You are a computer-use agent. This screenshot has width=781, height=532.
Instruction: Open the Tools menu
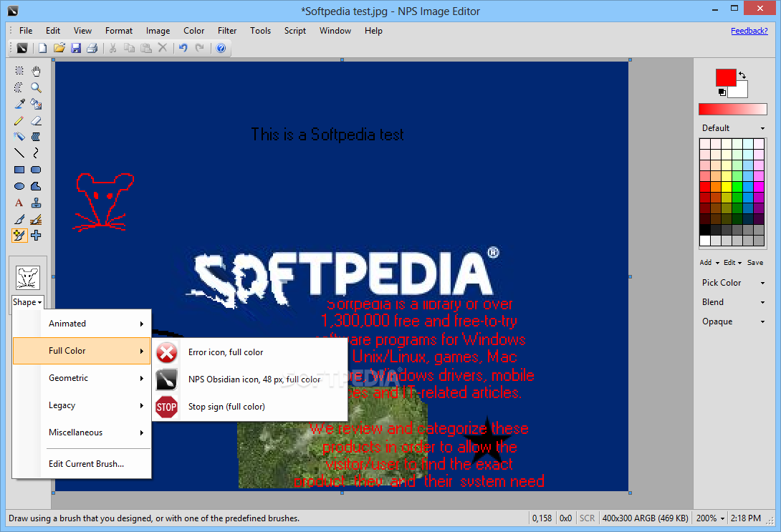click(261, 31)
